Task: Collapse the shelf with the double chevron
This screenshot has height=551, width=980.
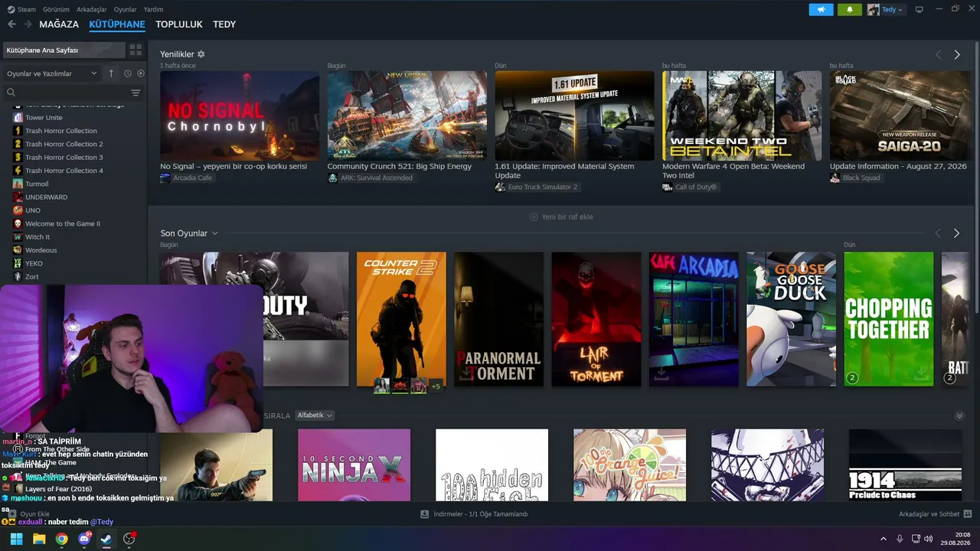Action: coord(959,416)
